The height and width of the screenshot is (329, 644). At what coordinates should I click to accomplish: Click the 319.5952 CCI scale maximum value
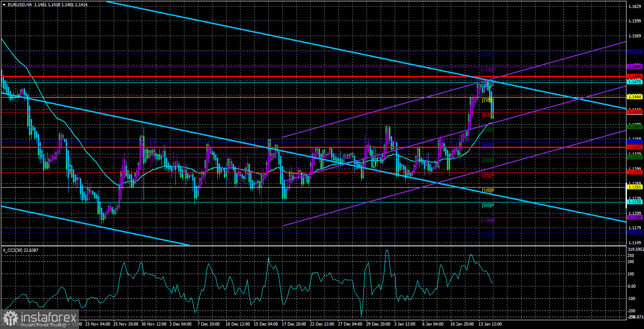coord(635,249)
